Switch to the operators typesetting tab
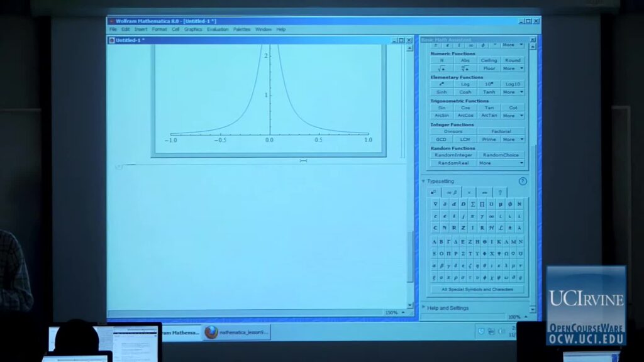644x362 pixels. pyautogui.click(x=469, y=192)
